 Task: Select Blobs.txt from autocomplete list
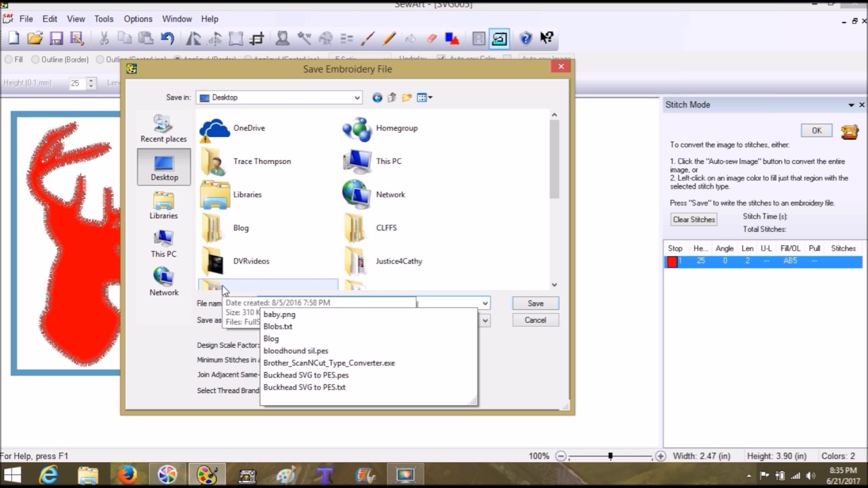(278, 327)
